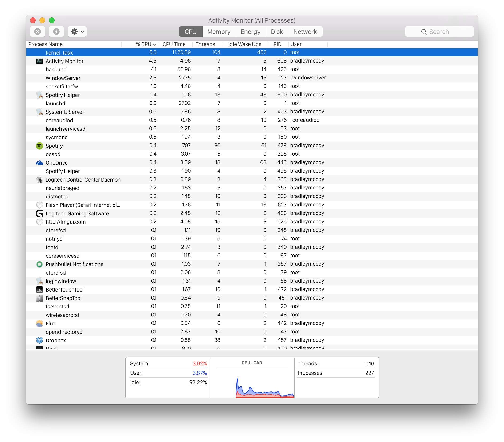Click the Logitech Gaming Software icon
The width and height of the screenshot is (504, 442).
[39, 214]
